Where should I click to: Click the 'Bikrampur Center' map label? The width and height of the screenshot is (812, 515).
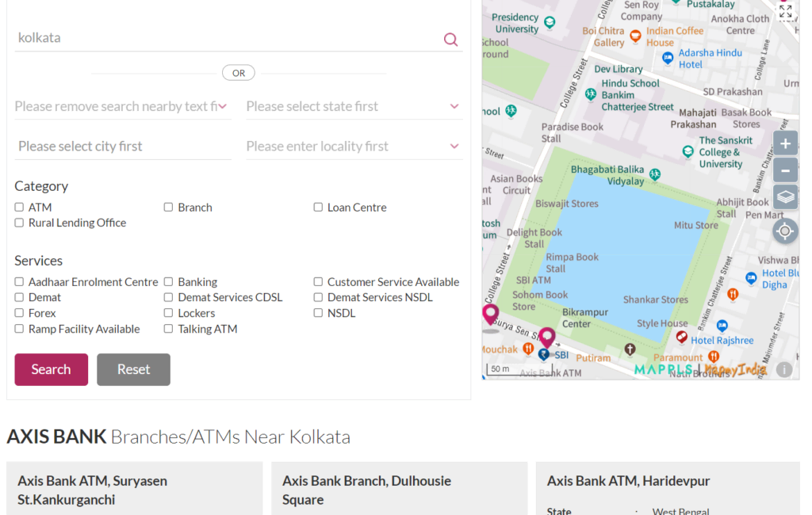pyautogui.click(x=585, y=318)
